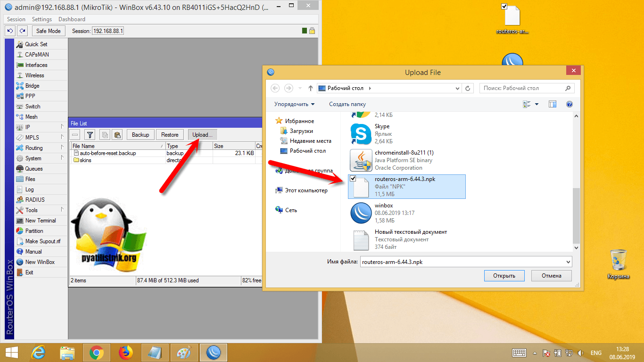This screenshot has width=644, height=362.
Task: Uncheck the routeros-arm-6.44.3.npk file checkbox
Action: pos(353,178)
